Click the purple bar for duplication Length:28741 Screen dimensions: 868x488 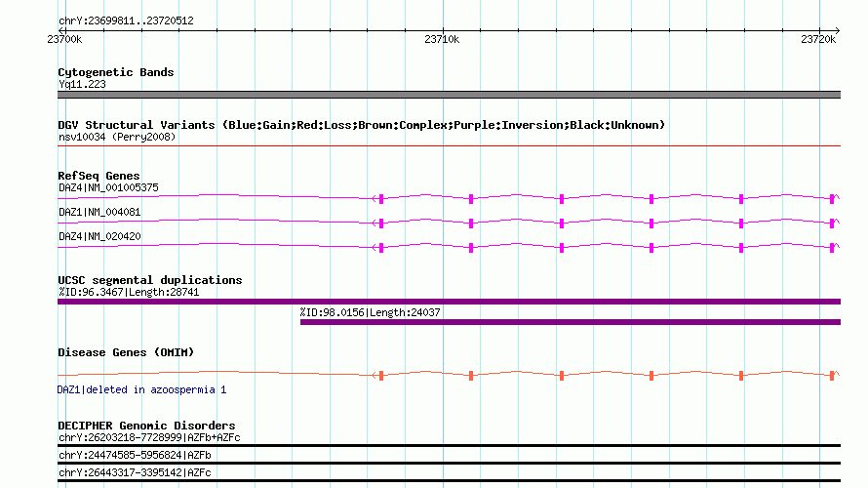449,302
